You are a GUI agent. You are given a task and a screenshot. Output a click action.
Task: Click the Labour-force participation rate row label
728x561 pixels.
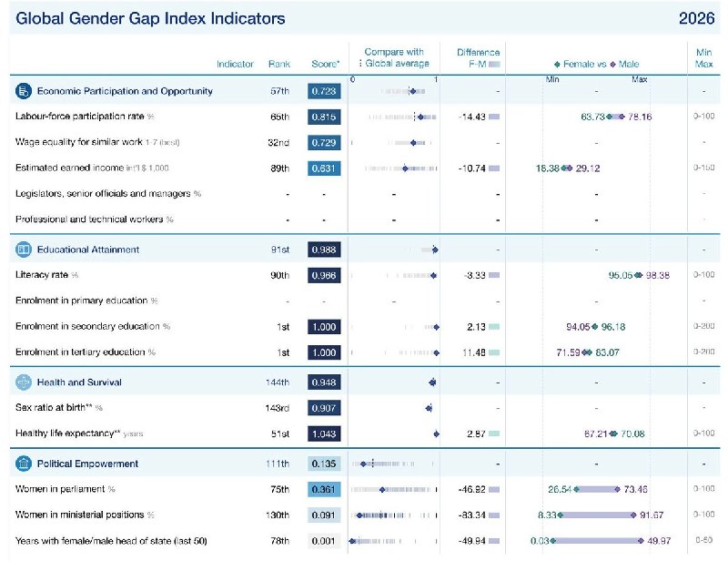pos(85,117)
